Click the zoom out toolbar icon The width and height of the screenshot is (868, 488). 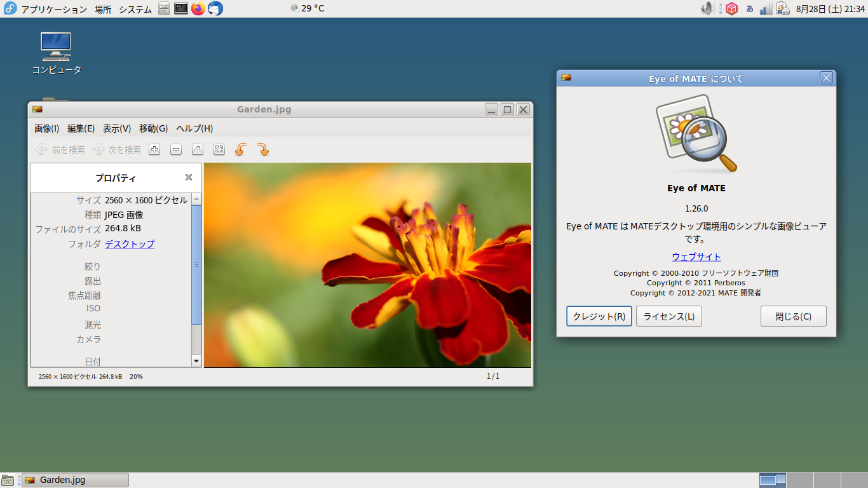[x=176, y=149]
